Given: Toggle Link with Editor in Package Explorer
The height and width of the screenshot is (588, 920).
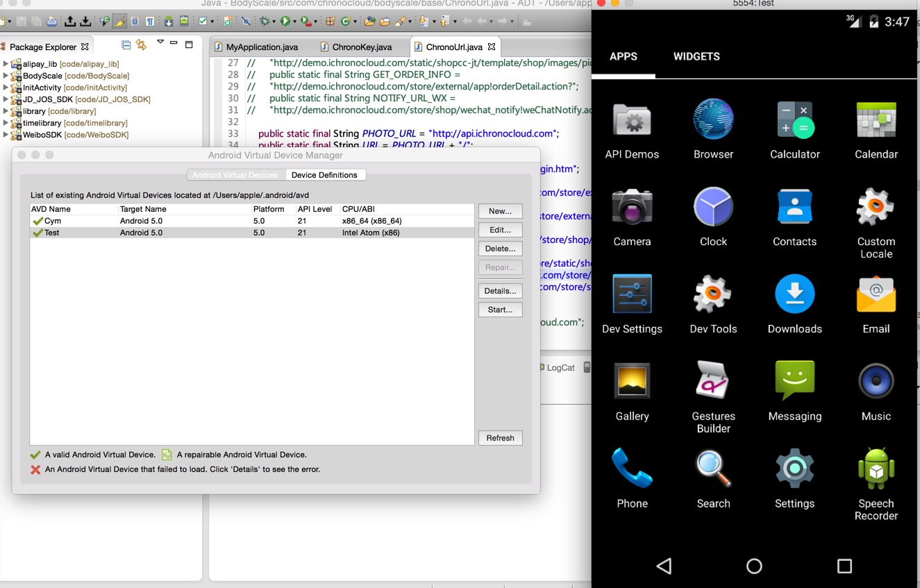Looking at the screenshot, I should pyautogui.click(x=141, y=45).
